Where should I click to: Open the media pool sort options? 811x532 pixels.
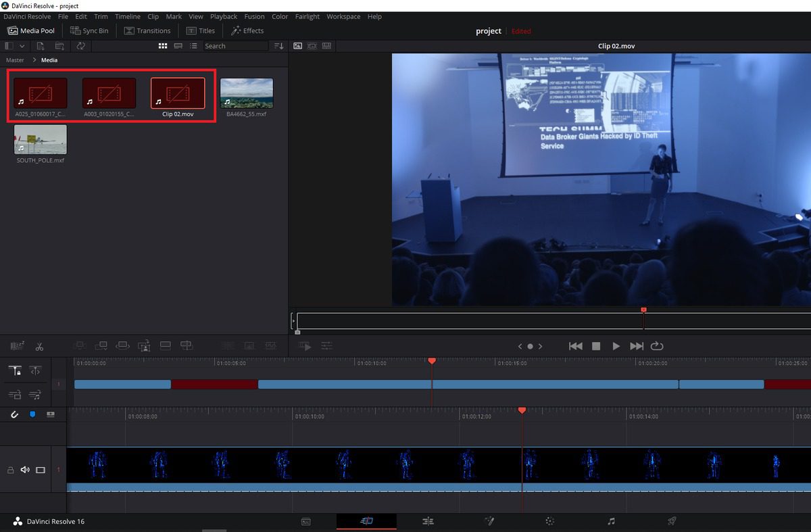click(279, 46)
